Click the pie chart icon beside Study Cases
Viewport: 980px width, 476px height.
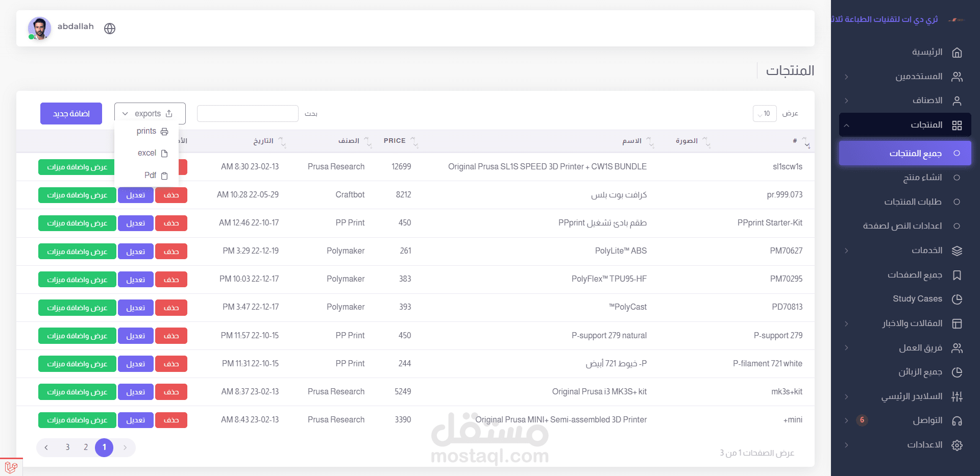click(x=957, y=299)
